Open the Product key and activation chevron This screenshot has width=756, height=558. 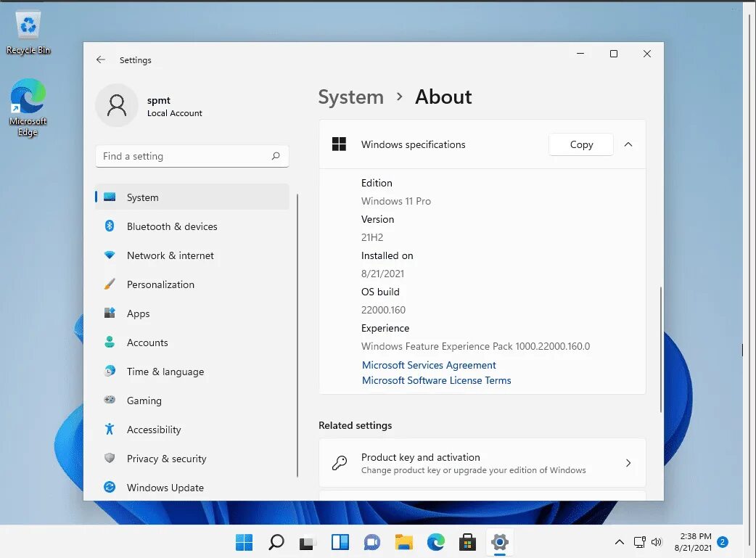coord(628,463)
